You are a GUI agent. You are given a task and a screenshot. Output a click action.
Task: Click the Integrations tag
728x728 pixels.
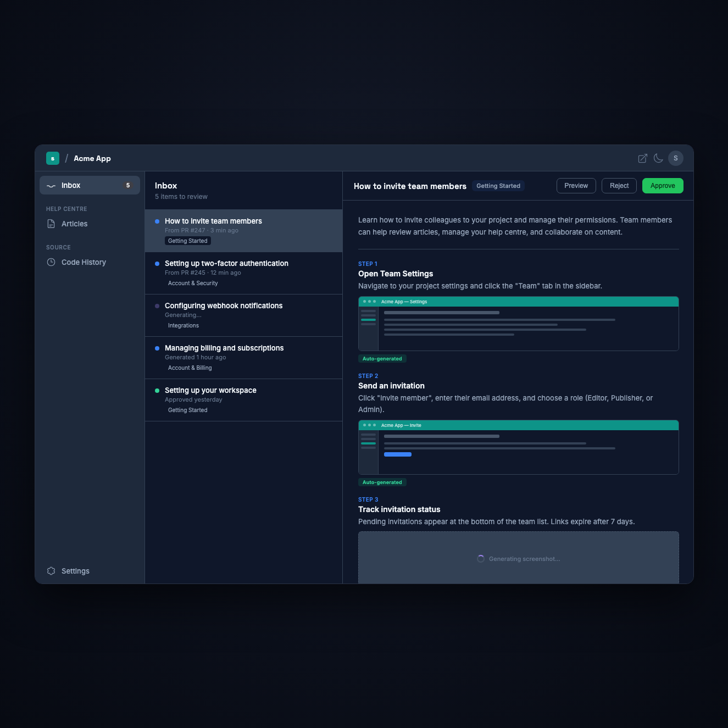pos(184,325)
